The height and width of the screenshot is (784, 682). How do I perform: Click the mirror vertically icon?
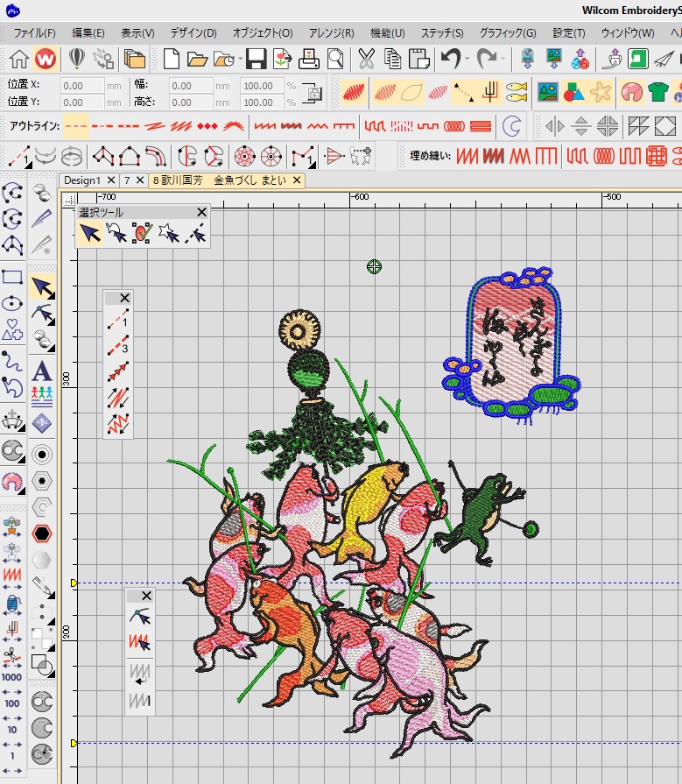(x=580, y=126)
